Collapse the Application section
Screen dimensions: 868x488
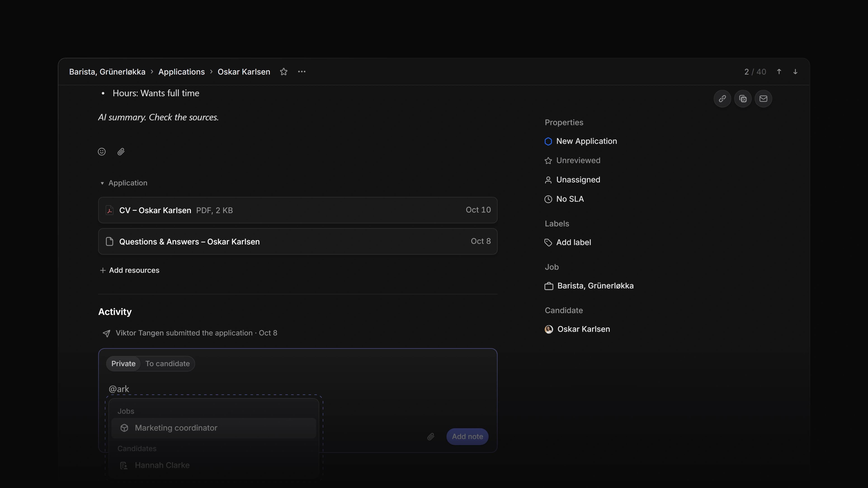124,183
